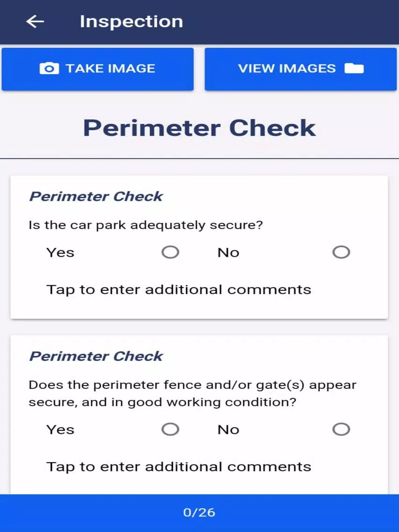Tap the back arrow icon

[35, 22]
